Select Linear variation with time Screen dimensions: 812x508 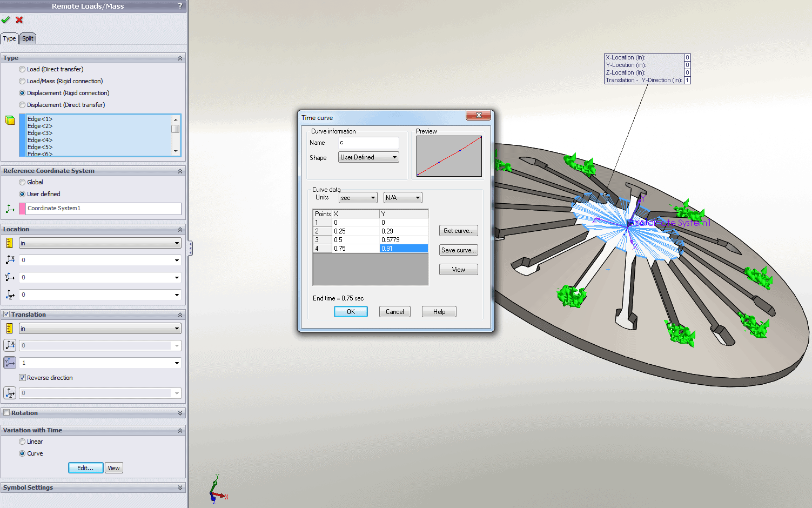pos(22,442)
